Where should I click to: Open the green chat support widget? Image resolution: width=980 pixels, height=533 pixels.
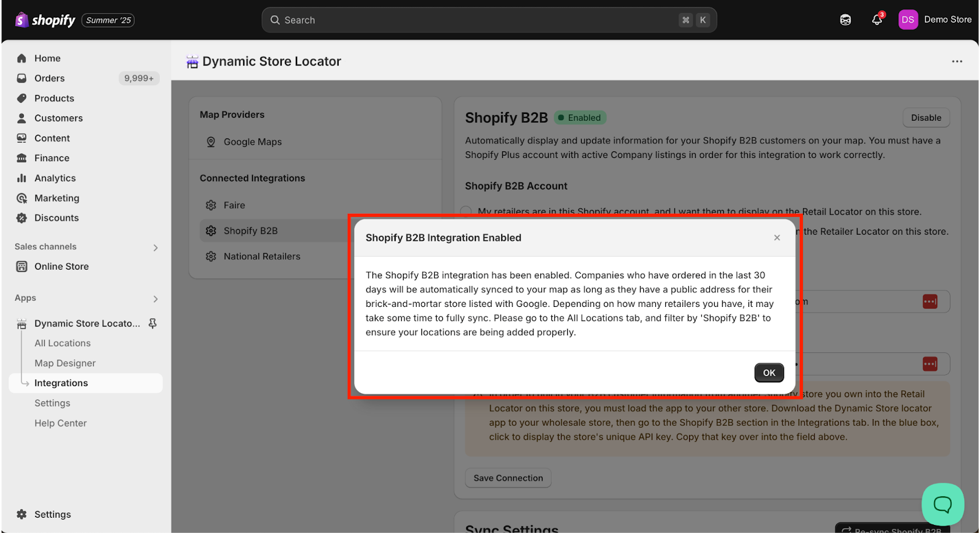point(943,504)
